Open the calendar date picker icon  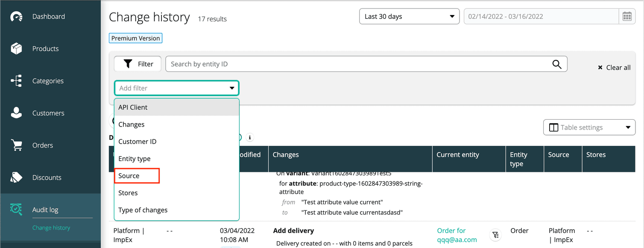(627, 16)
